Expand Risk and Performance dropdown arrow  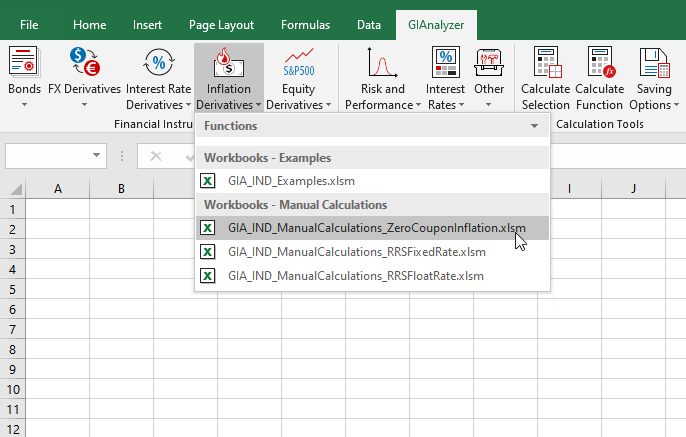[x=418, y=105]
